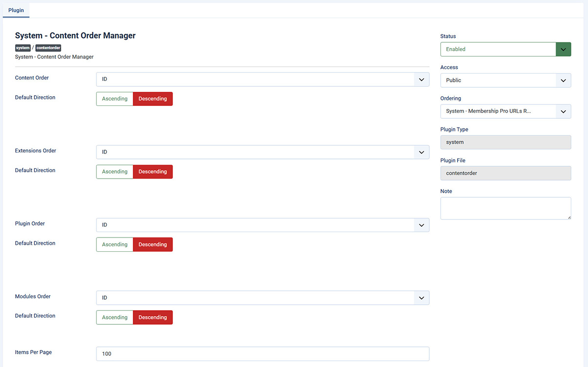
Task: Expand the Content Order dropdown
Action: 262,79
